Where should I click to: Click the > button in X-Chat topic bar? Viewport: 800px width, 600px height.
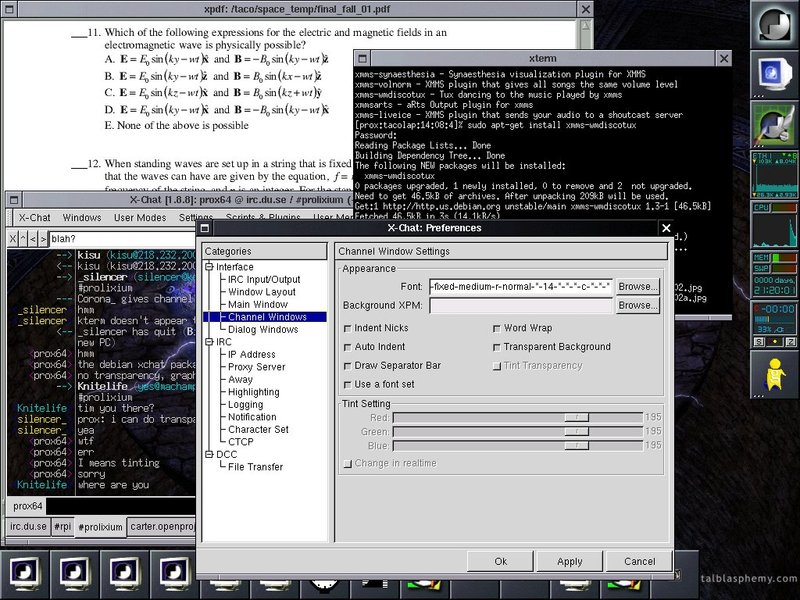click(x=43, y=238)
